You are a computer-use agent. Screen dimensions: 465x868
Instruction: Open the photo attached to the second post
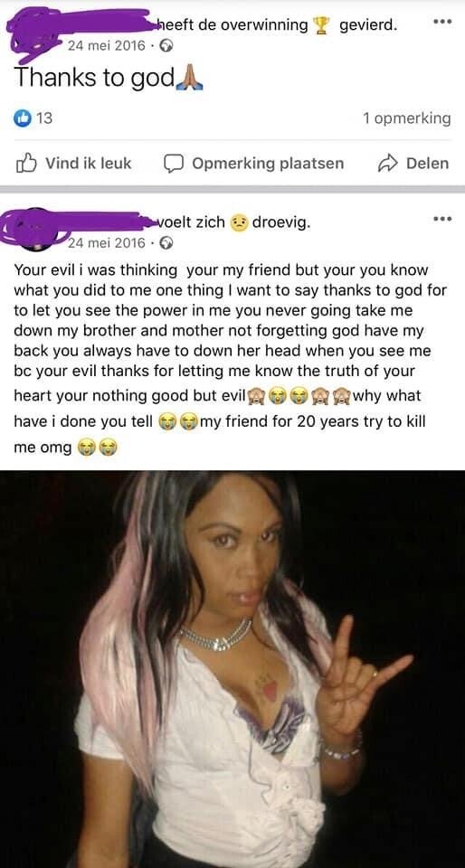232,669
